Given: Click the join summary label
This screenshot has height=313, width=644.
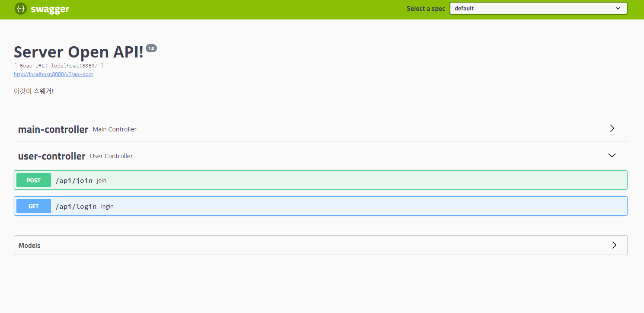Looking at the screenshot, I should [x=102, y=181].
